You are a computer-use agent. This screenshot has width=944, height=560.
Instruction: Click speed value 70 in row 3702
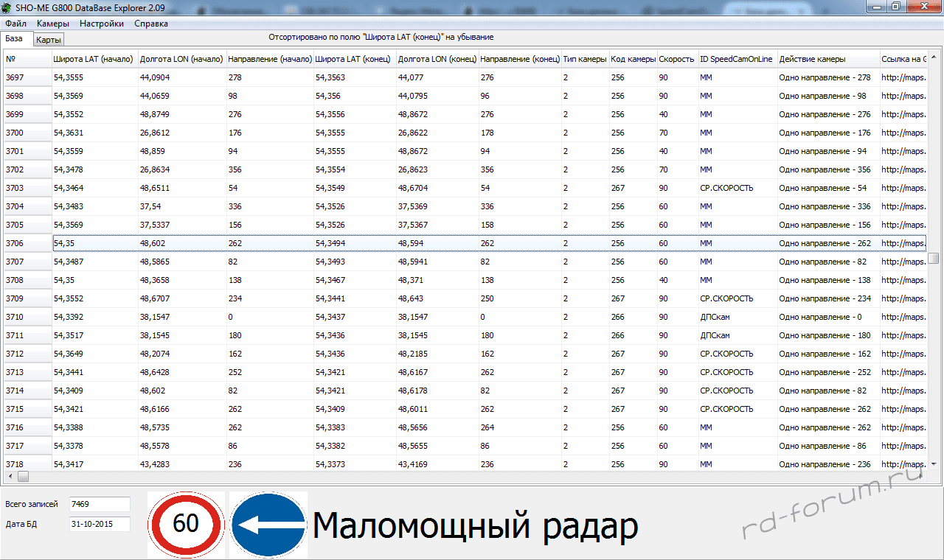678,169
